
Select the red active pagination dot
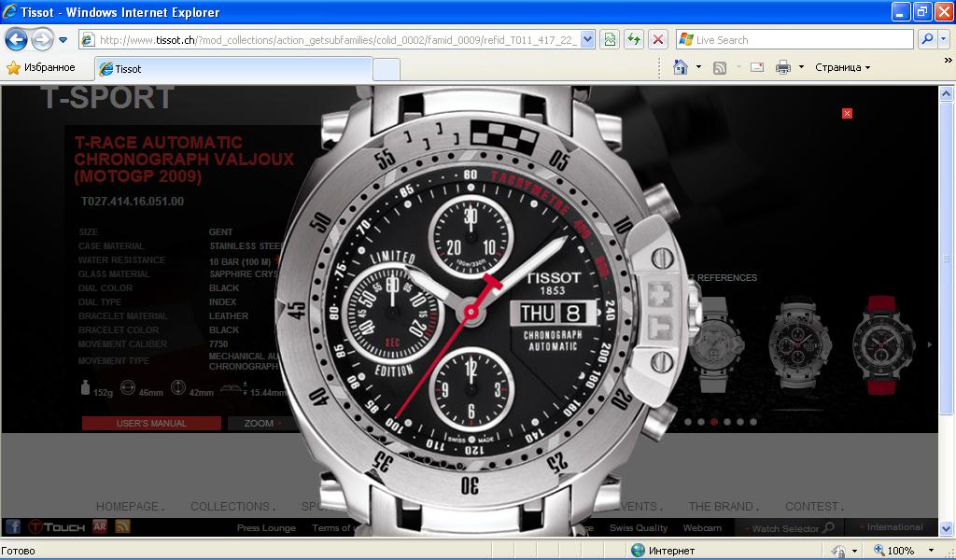tap(714, 422)
